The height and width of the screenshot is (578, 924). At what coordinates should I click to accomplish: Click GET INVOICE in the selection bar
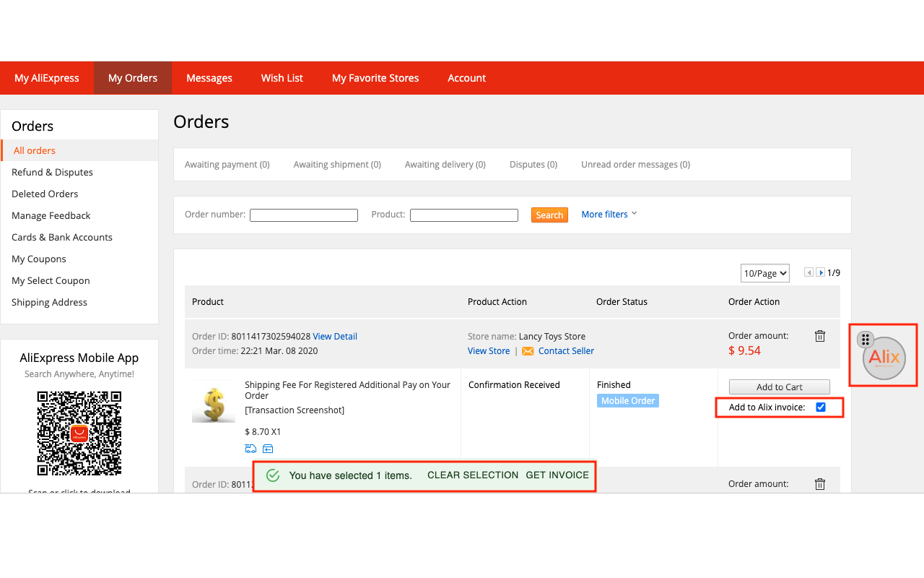coord(557,475)
